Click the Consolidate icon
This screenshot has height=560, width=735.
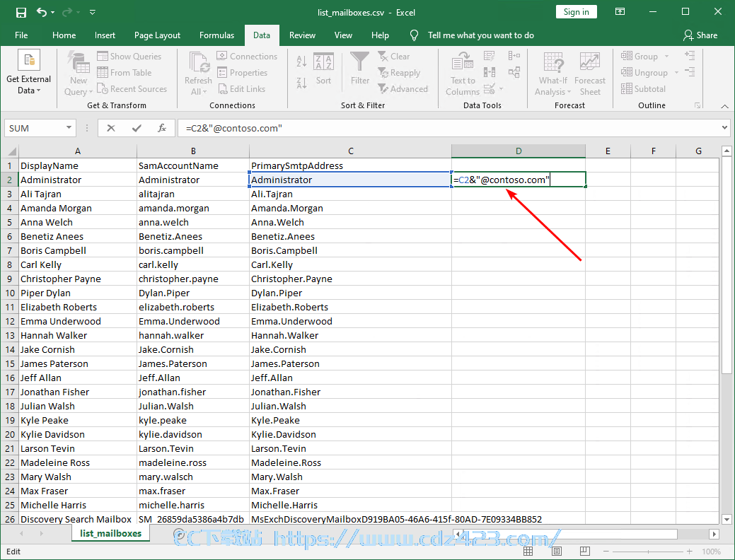click(514, 56)
